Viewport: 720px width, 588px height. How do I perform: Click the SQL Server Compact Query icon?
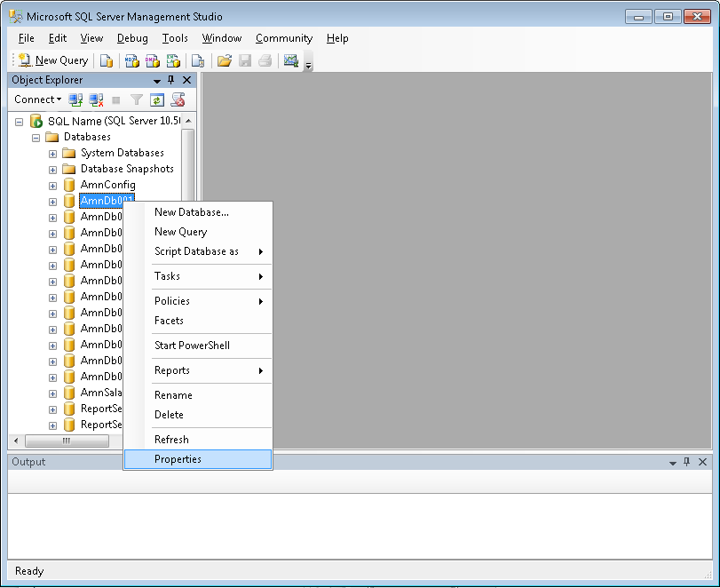pyautogui.click(x=198, y=60)
